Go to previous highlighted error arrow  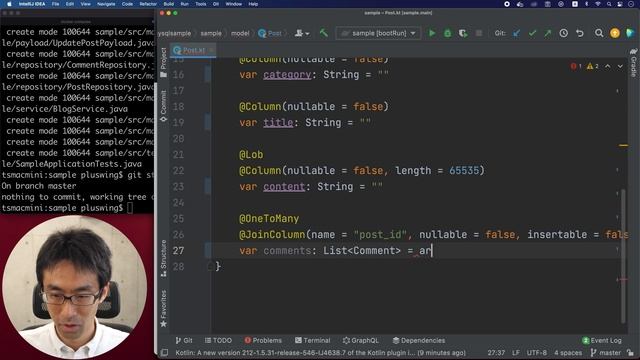click(x=608, y=66)
